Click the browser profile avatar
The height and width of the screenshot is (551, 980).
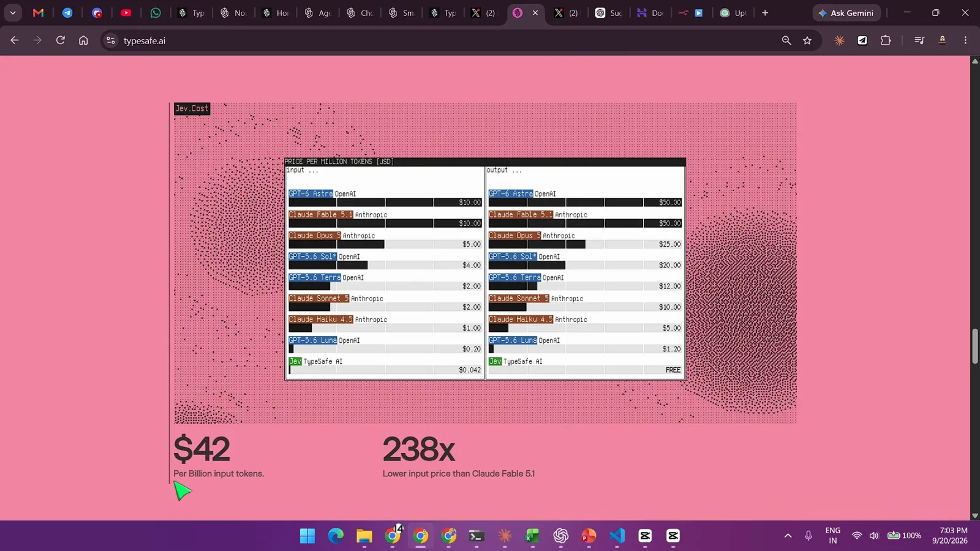[943, 40]
